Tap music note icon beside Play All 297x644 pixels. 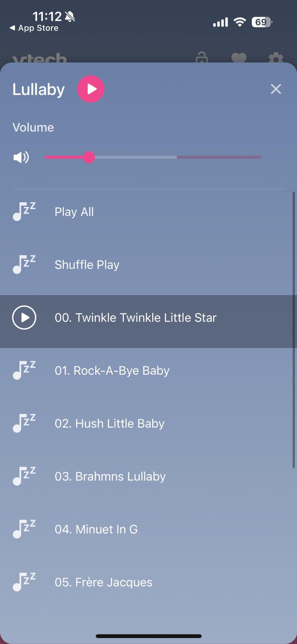tap(24, 212)
